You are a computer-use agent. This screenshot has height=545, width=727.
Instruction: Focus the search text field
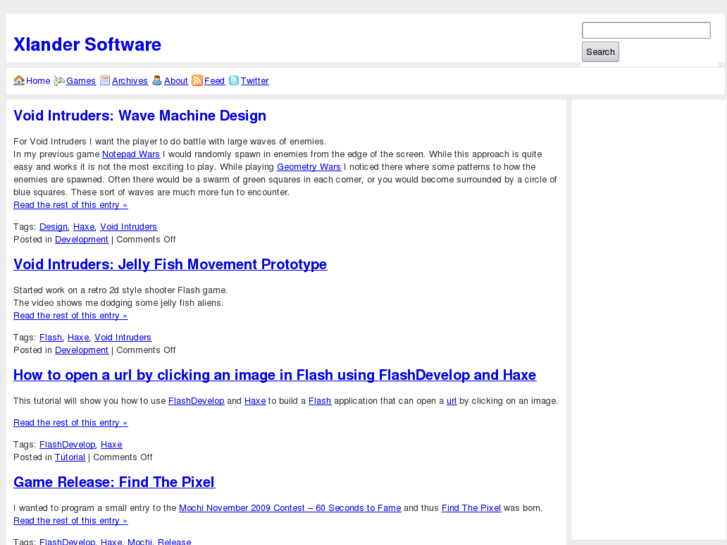pyautogui.click(x=645, y=30)
